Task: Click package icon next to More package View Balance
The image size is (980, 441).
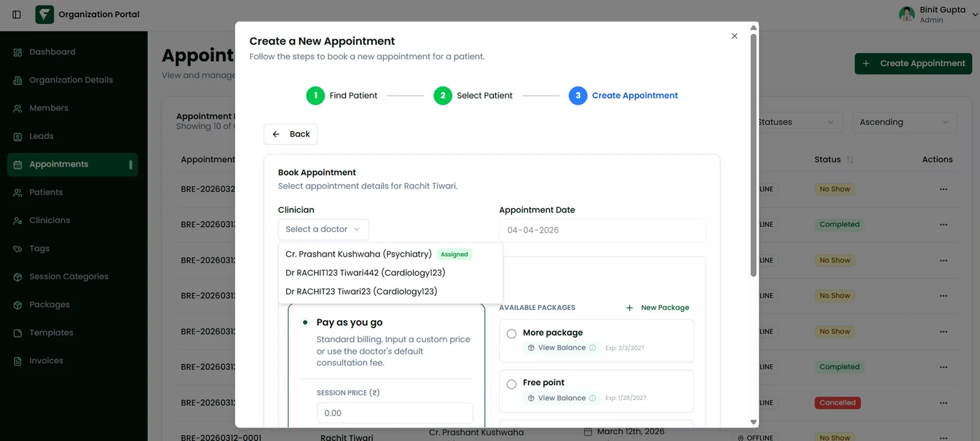Action: click(531, 348)
